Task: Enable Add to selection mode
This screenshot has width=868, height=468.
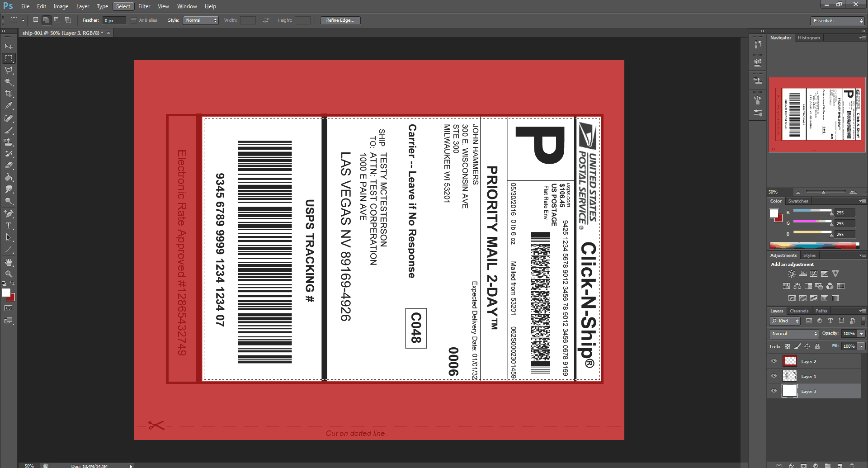Action: coord(46,20)
